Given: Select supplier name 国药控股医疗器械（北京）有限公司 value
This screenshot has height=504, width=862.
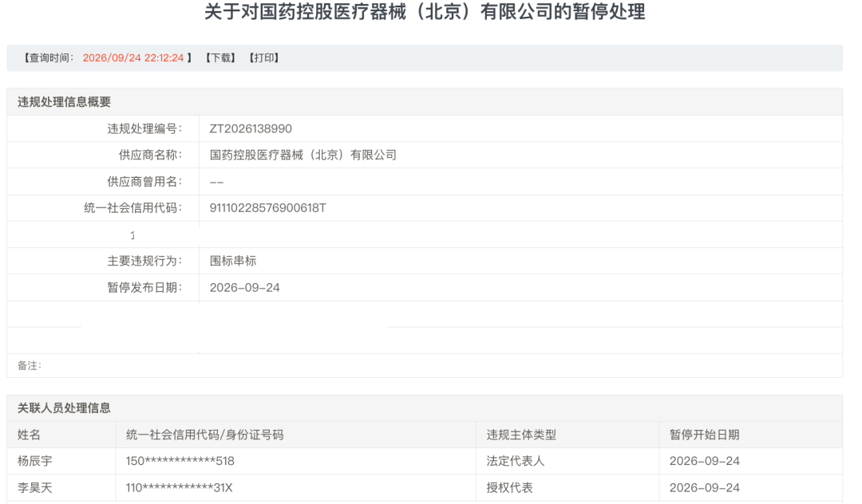Looking at the screenshot, I should pyautogui.click(x=303, y=155).
